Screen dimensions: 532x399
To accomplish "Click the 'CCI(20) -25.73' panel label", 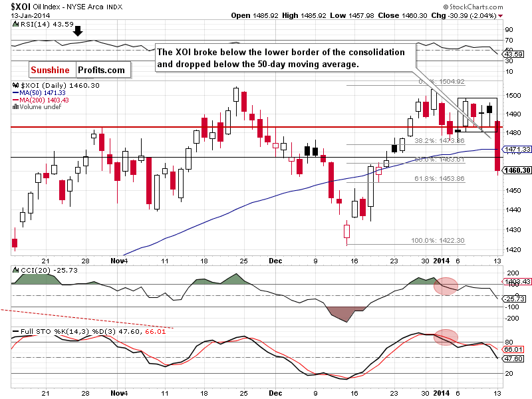I will (x=49, y=270).
